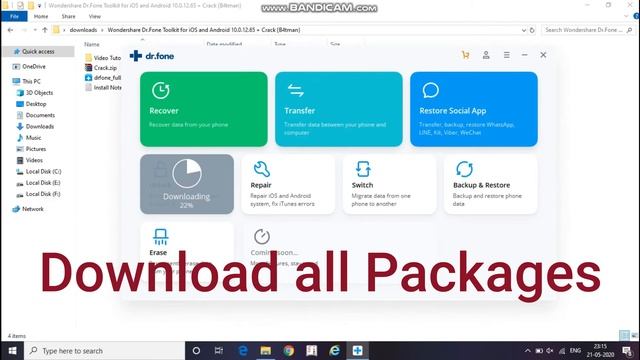Select Local Disk (E:) in sidebar
The width and height of the screenshot is (640, 360).
[x=43, y=183]
